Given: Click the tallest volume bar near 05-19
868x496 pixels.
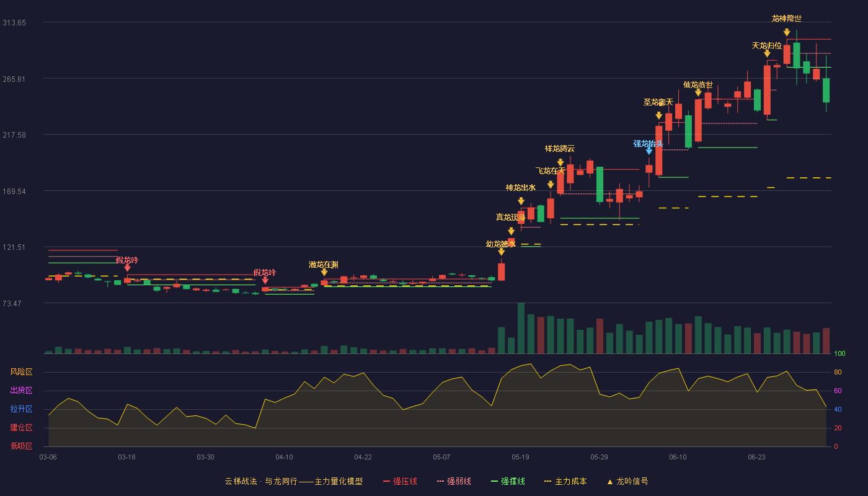Looking at the screenshot, I should coord(521,328).
